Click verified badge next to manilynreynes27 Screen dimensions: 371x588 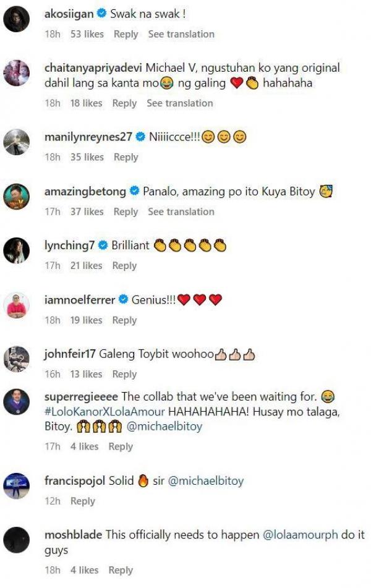[141, 137]
